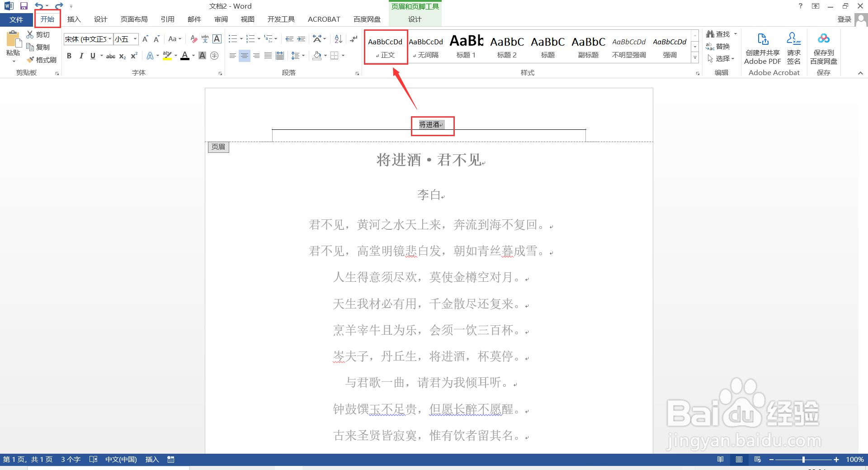Apply text highlight color
Image resolution: width=868 pixels, height=470 pixels.
(167, 56)
